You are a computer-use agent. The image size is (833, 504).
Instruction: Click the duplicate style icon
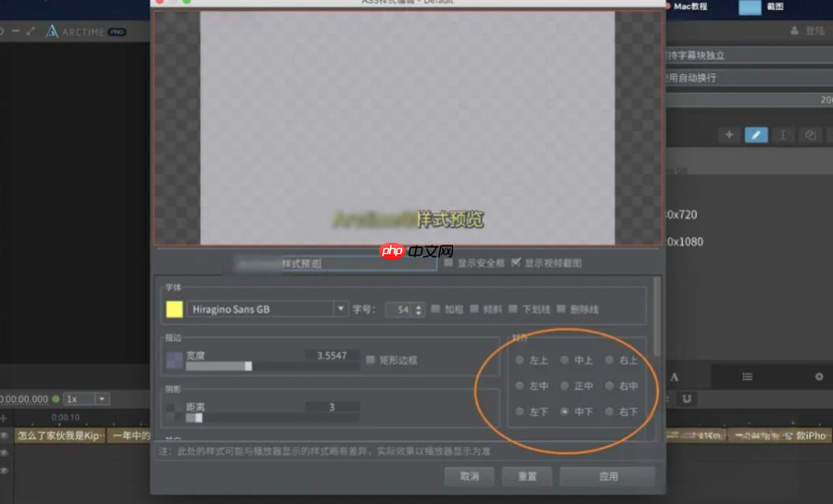coord(810,135)
